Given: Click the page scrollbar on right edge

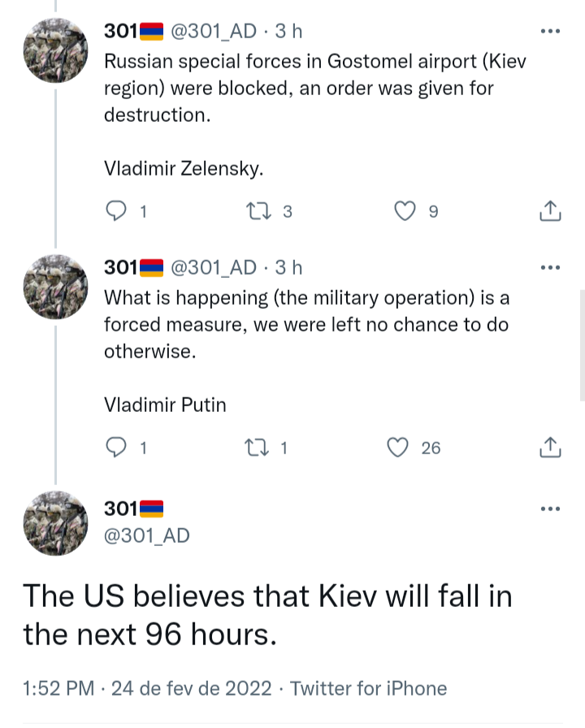Looking at the screenshot, I should click(x=581, y=345).
